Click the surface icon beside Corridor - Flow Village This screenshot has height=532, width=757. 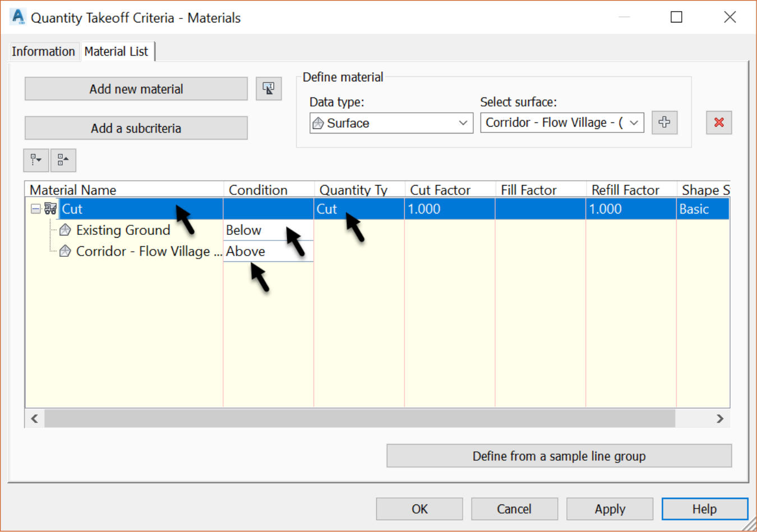tap(65, 251)
